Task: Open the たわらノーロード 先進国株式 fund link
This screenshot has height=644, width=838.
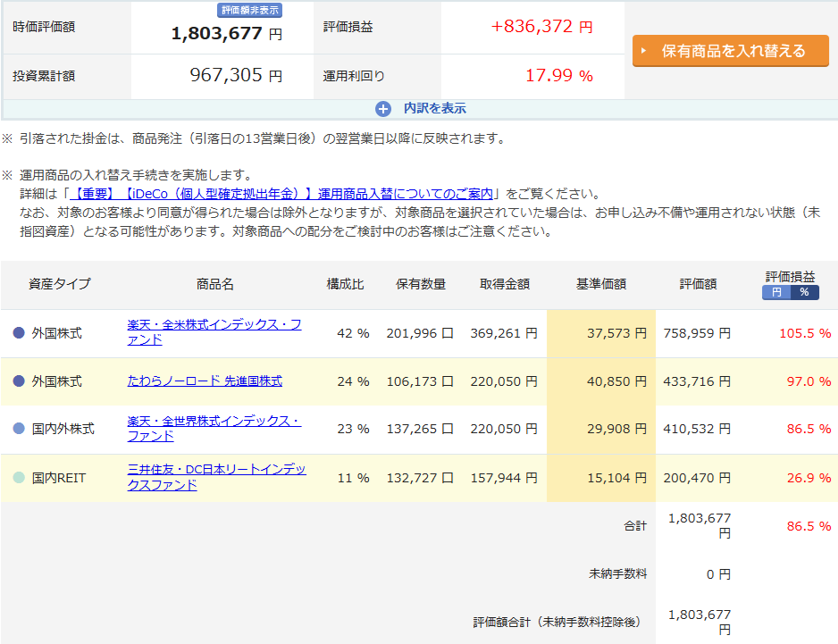Action: coord(205,381)
